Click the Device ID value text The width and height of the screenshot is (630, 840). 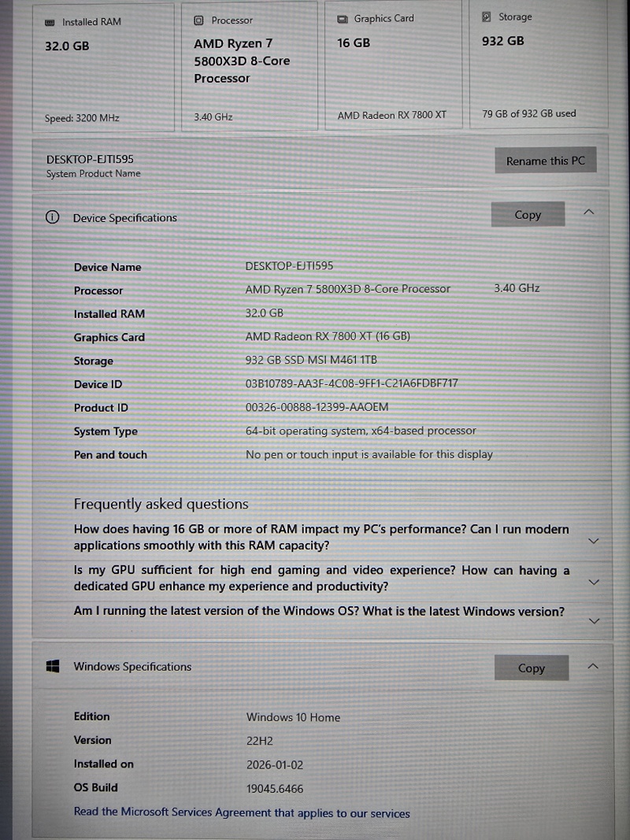tap(351, 383)
